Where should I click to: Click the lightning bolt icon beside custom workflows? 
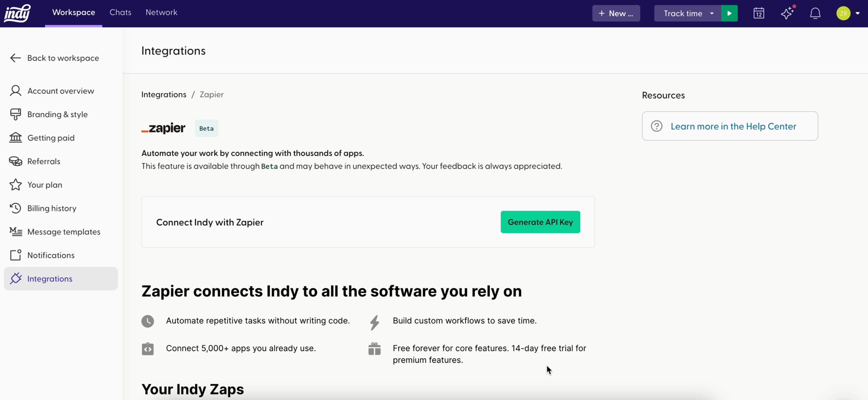pos(375,322)
